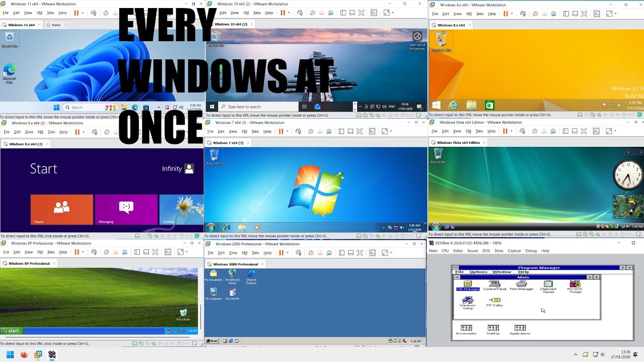The image size is (644, 362).
Task: Click the Windows XP green start button
Action: (x=12, y=331)
